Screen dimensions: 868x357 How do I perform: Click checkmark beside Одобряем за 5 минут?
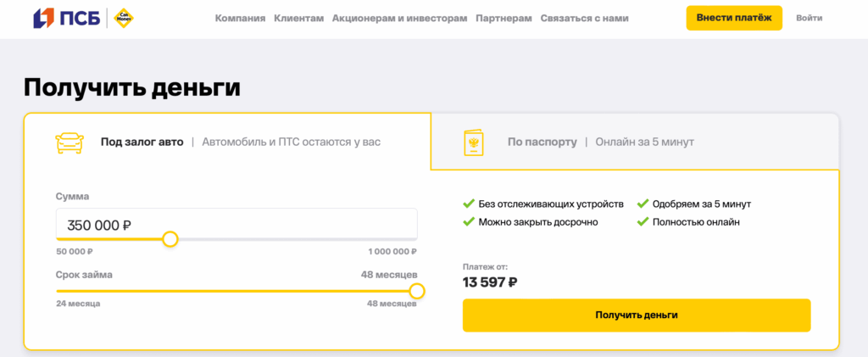pos(643,204)
